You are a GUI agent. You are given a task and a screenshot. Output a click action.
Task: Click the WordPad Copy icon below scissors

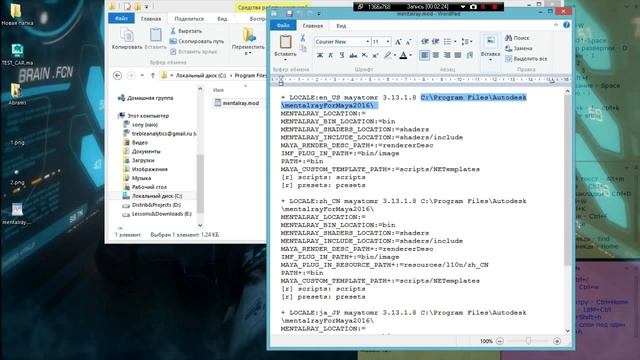point(303,49)
